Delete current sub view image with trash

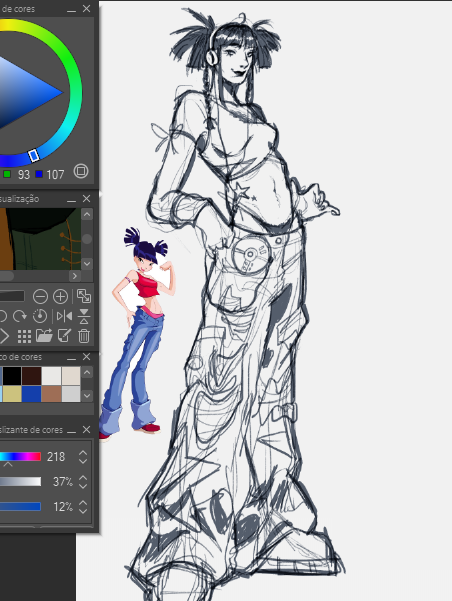84,336
